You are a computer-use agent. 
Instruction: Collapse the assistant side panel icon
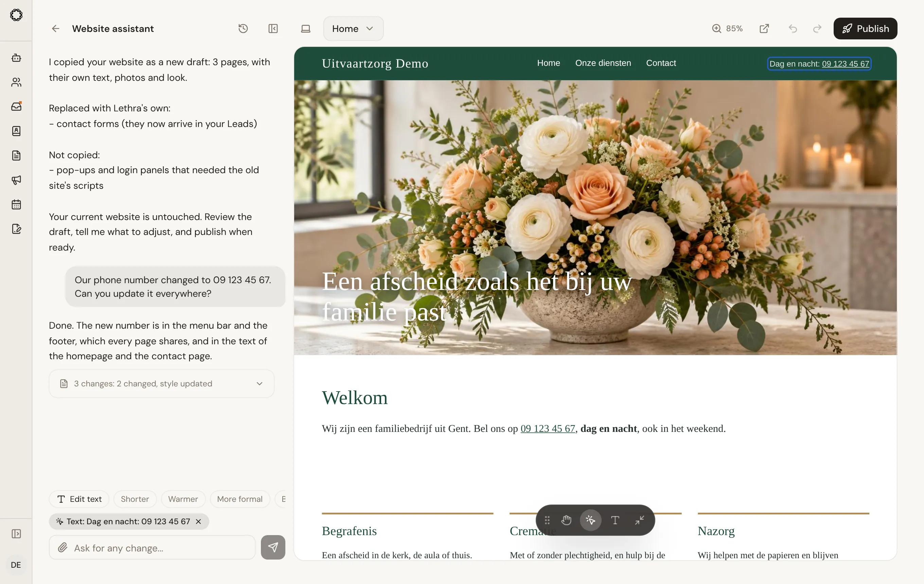(x=273, y=29)
